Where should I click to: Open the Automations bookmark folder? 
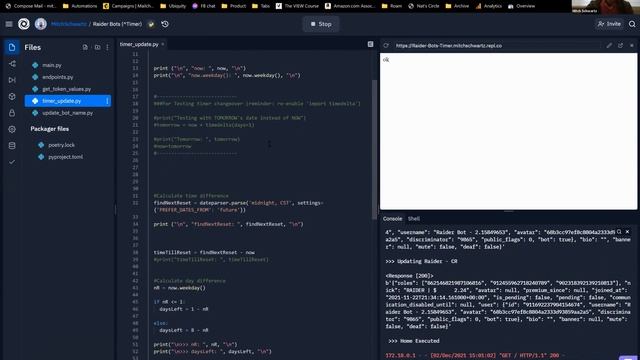(x=80, y=6)
